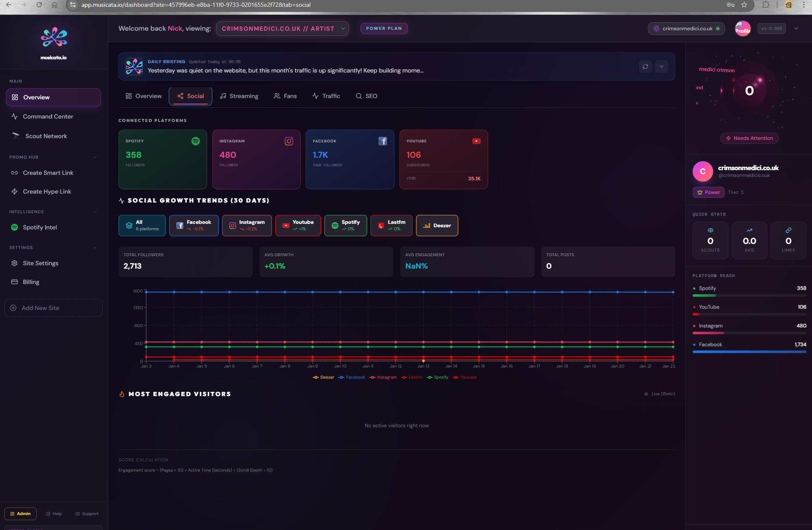Open Create Smart Link in sidebar
The height and width of the screenshot is (530, 812).
[53, 173]
